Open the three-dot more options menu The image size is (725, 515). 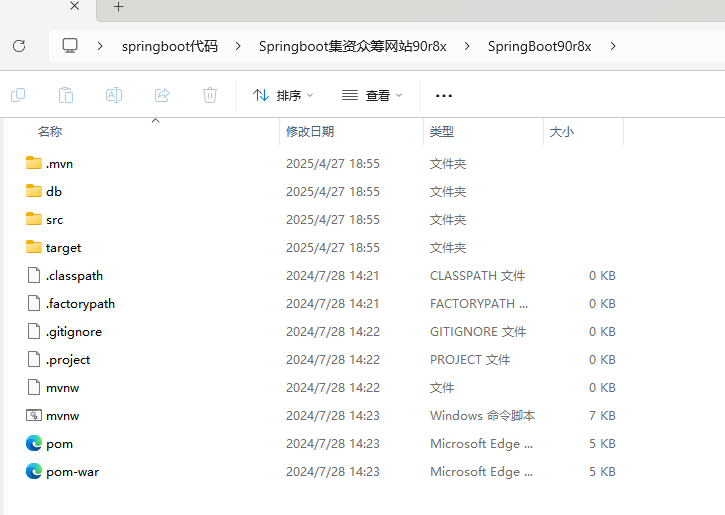pos(444,95)
